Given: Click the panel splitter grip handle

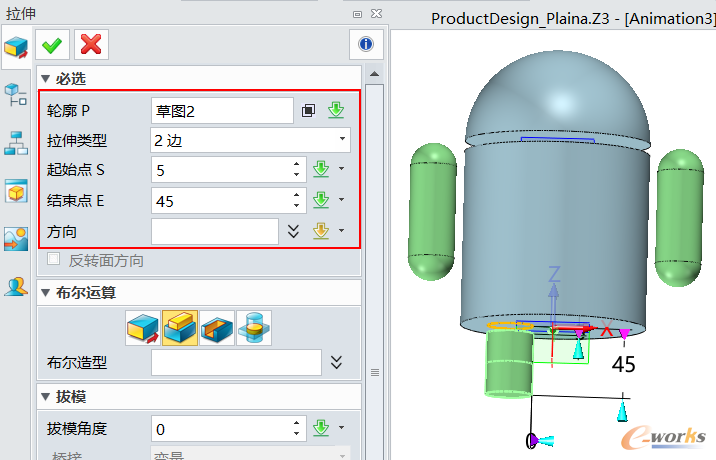Looking at the screenshot, I should 374,372.
